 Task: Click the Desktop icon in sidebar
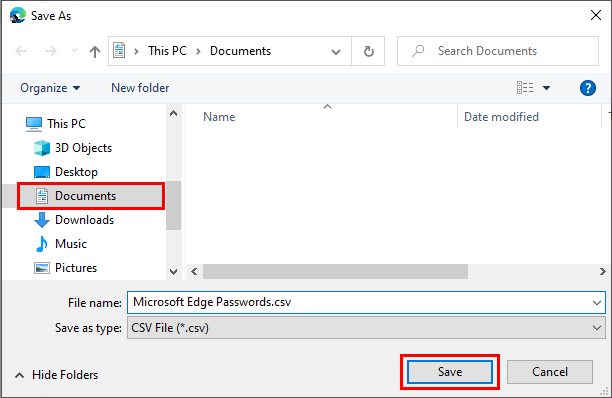pyautogui.click(x=42, y=172)
